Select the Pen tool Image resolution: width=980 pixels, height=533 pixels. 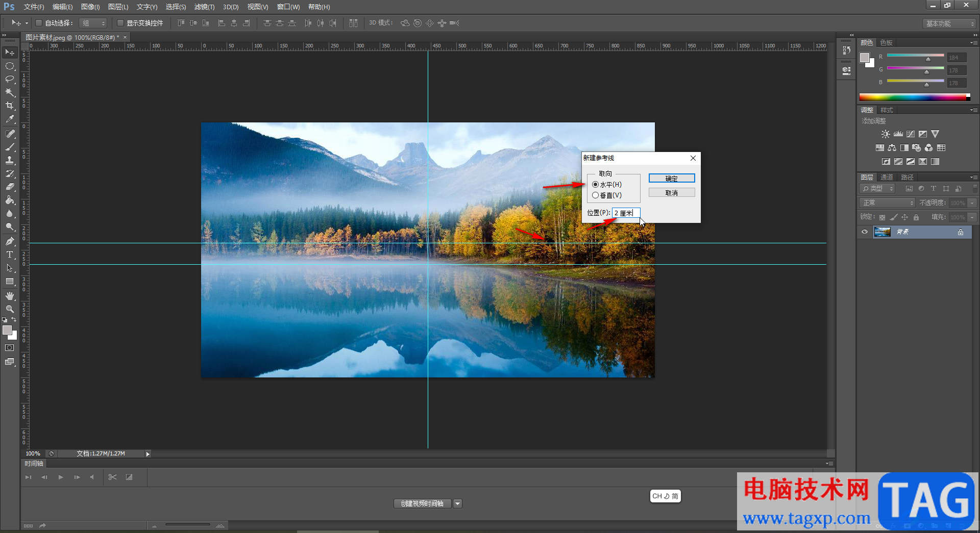click(x=10, y=241)
